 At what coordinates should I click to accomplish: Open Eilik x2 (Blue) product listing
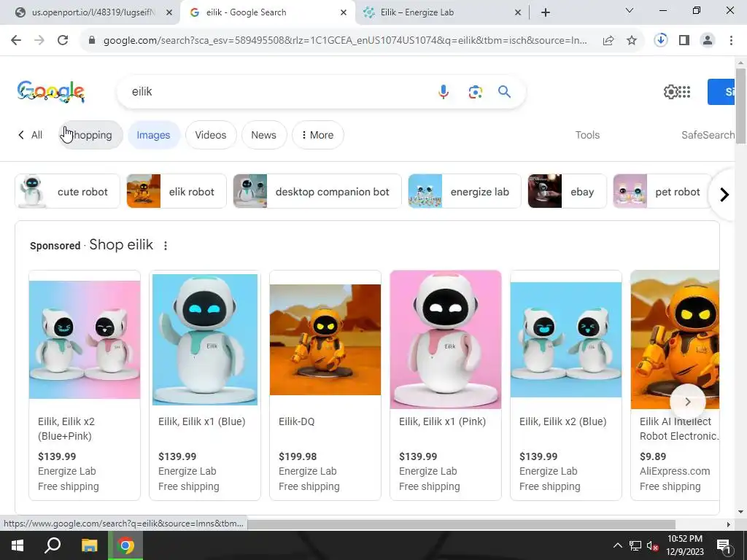(566, 385)
